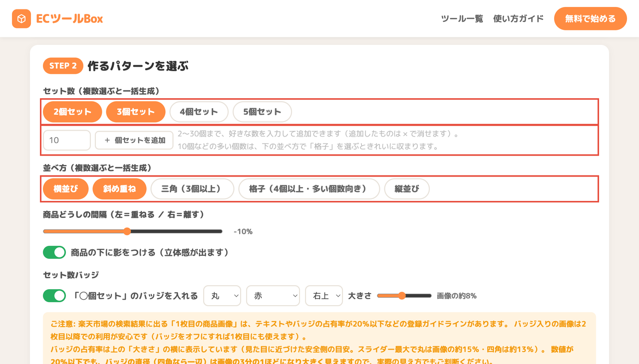Click the ECツールBox site name
Viewport: 639px width, 364px height.
click(69, 19)
